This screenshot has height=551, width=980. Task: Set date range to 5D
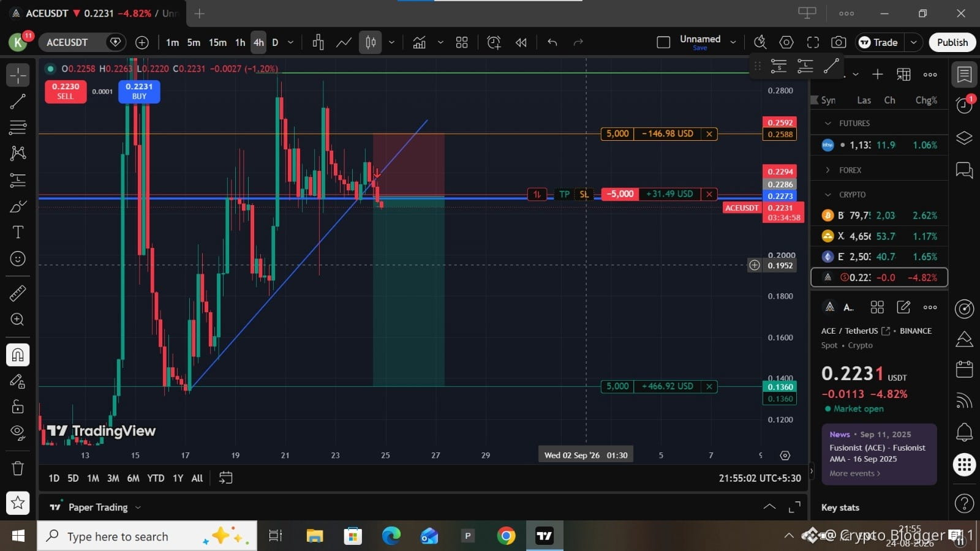click(x=73, y=478)
